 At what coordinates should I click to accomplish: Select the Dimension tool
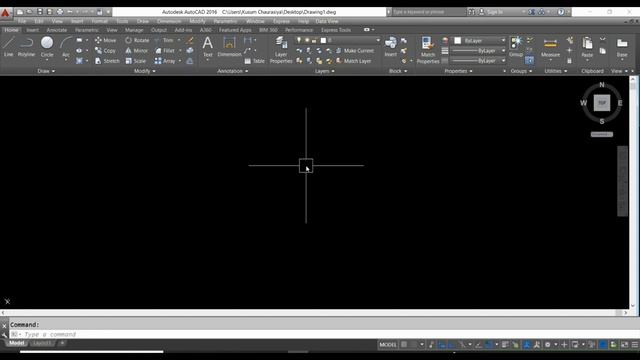click(x=229, y=46)
